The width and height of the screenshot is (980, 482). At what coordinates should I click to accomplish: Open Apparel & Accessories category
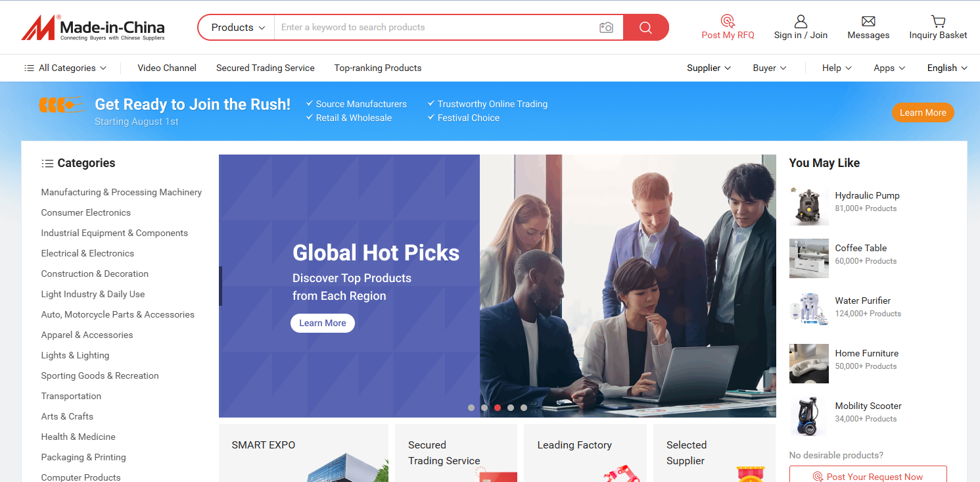click(87, 335)
